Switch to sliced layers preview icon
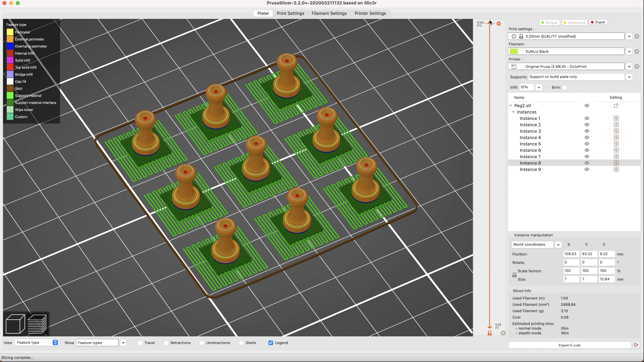Image resolution: width=644 pixels, height=362 pixels. click(x=37, y=324)
